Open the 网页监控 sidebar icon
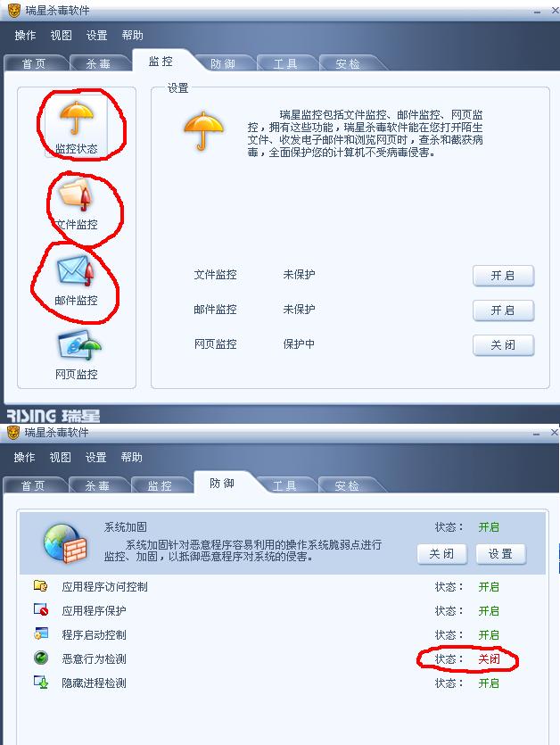The width and height of the screenshot is (560, 745). (78, 345)
